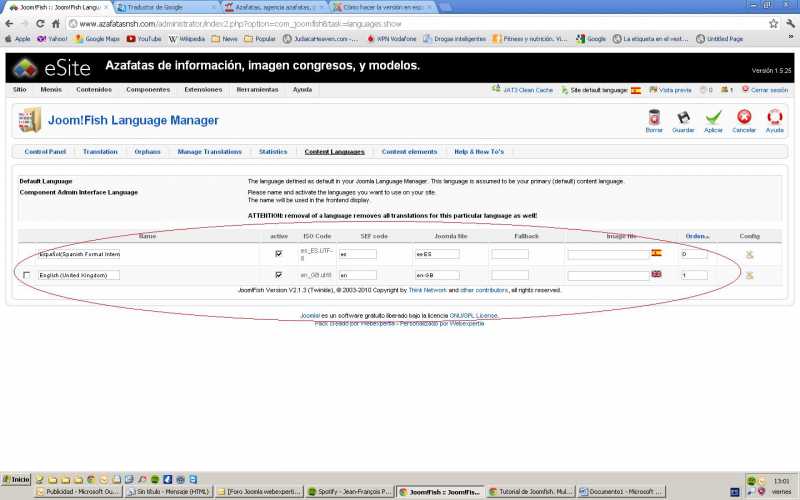Click the browser back arrow
The height and width of the screenshot is (500, 800).
9,23
